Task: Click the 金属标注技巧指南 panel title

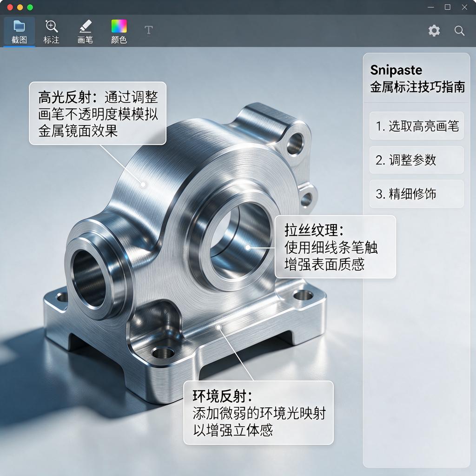Action: point(417,87)
